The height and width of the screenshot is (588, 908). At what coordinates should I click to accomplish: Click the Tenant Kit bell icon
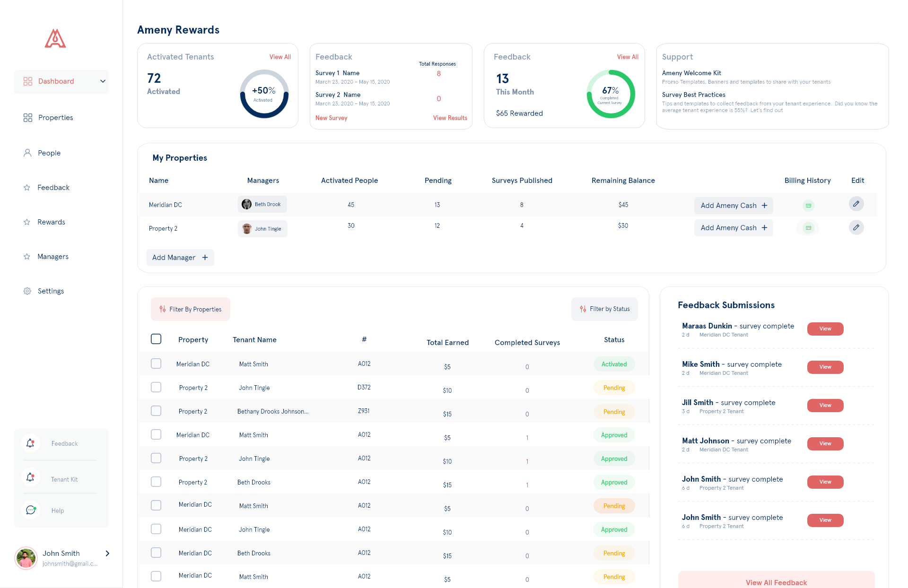coord(31,477)
